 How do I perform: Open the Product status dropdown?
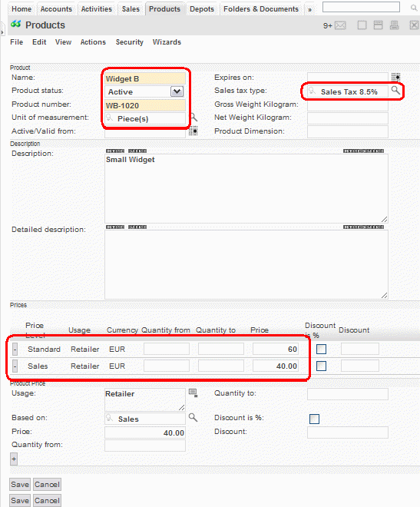tap(177, 91)
